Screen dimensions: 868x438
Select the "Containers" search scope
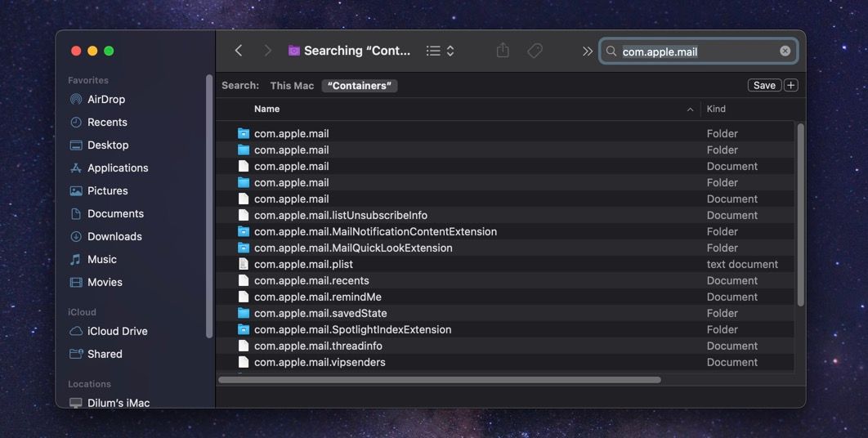click(x=360, y=86)
